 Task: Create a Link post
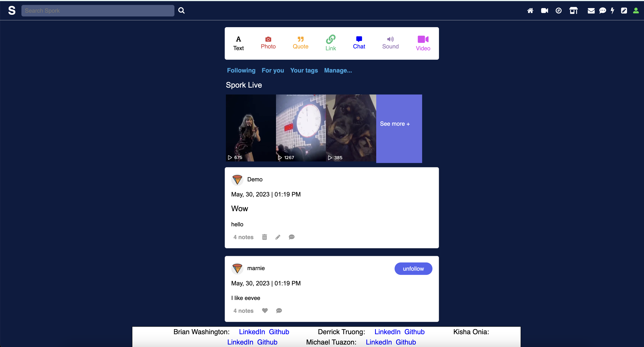[331, 43]
